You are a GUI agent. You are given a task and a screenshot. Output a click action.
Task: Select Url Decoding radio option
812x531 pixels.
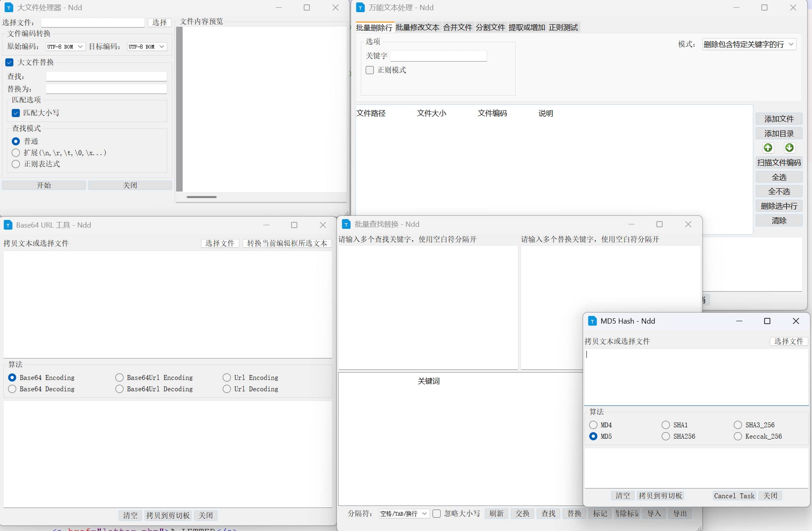pyautogui.click(x=227, y=389)
